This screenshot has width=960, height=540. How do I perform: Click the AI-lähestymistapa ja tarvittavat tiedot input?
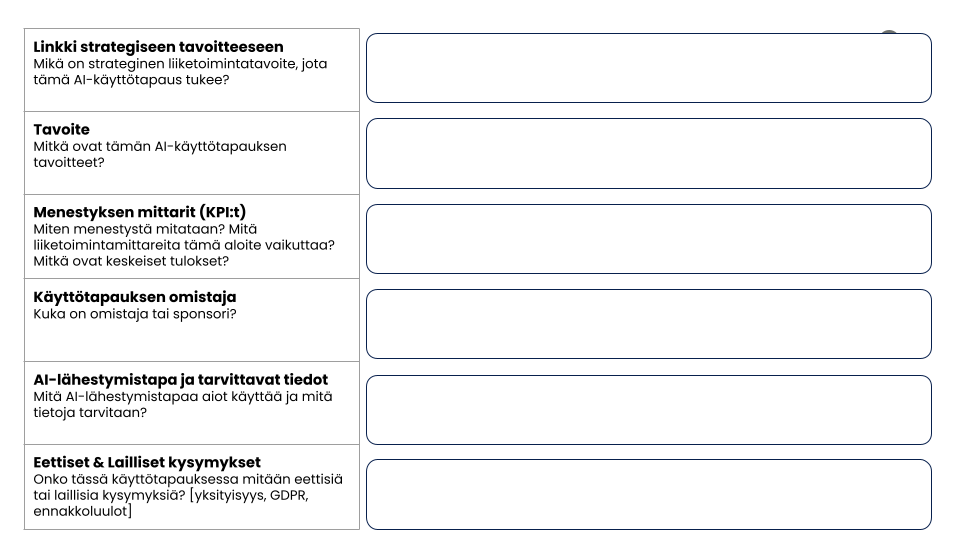[649, 410]
